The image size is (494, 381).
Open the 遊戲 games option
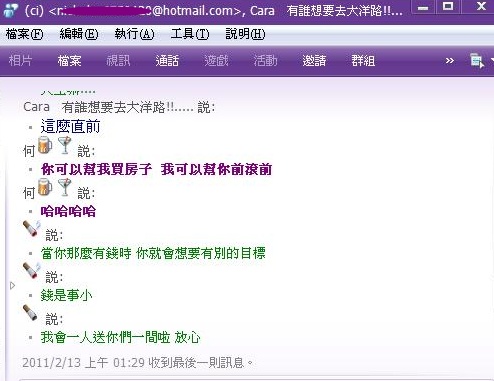(x=216, y=61)
